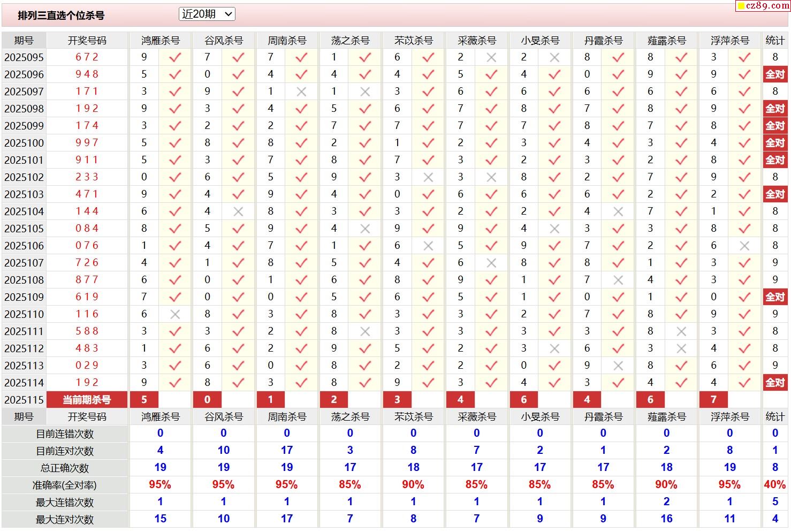Click the cross mark for 蘋蘩杀号 in row 2025111

681,331
